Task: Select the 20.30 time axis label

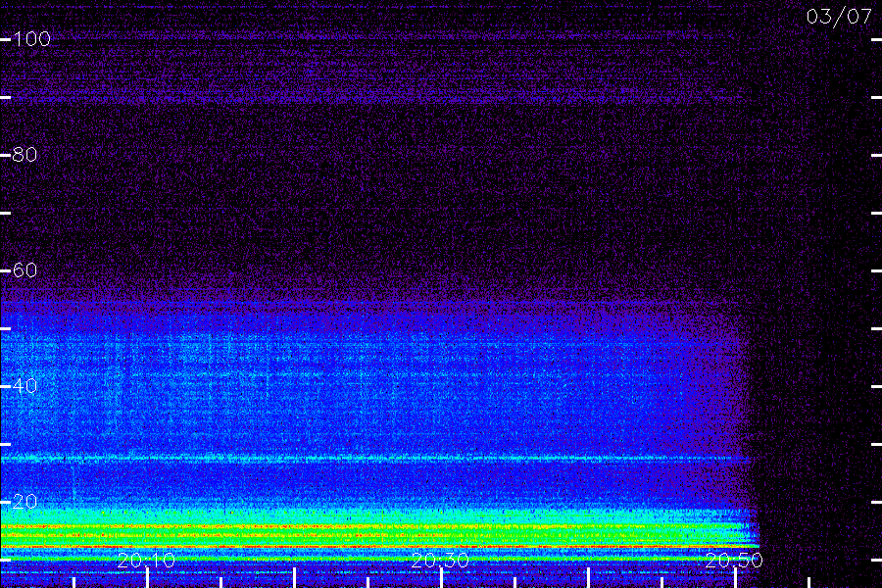Action: tap(440, 560)
